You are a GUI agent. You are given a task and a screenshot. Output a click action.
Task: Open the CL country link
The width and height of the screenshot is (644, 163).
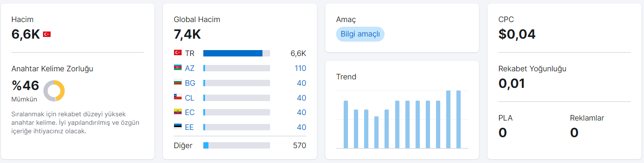(x=190, y=98)
